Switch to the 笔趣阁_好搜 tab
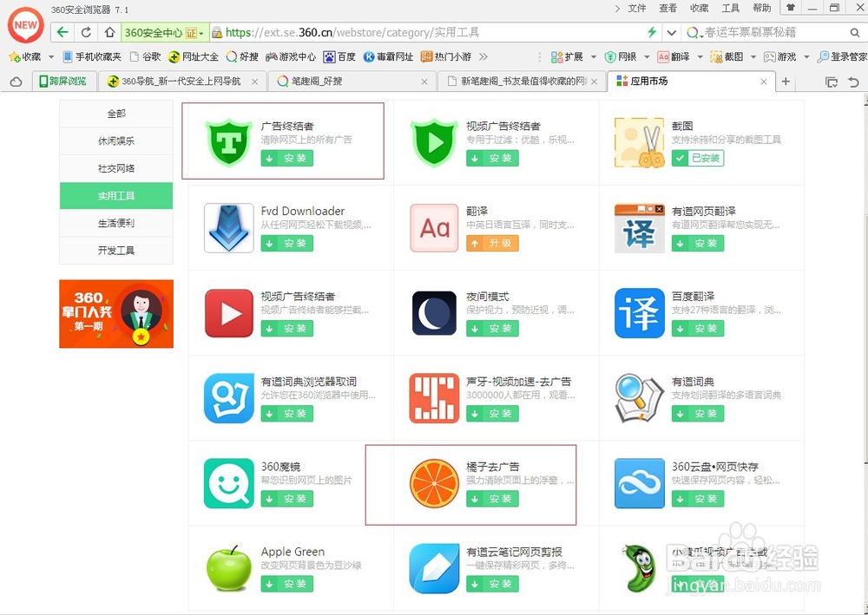 (352, 82)
